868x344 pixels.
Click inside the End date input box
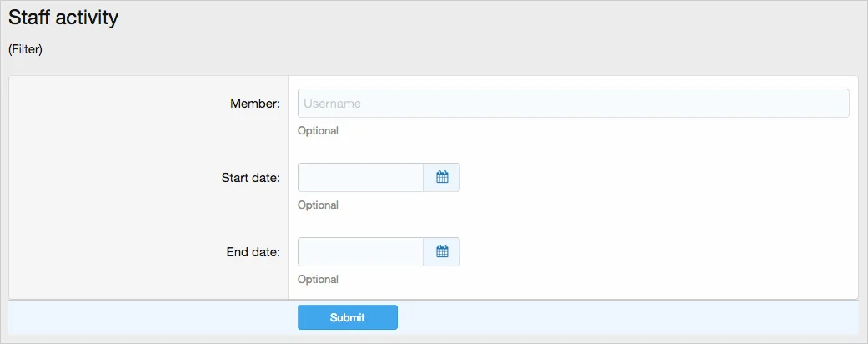(360, 251)
